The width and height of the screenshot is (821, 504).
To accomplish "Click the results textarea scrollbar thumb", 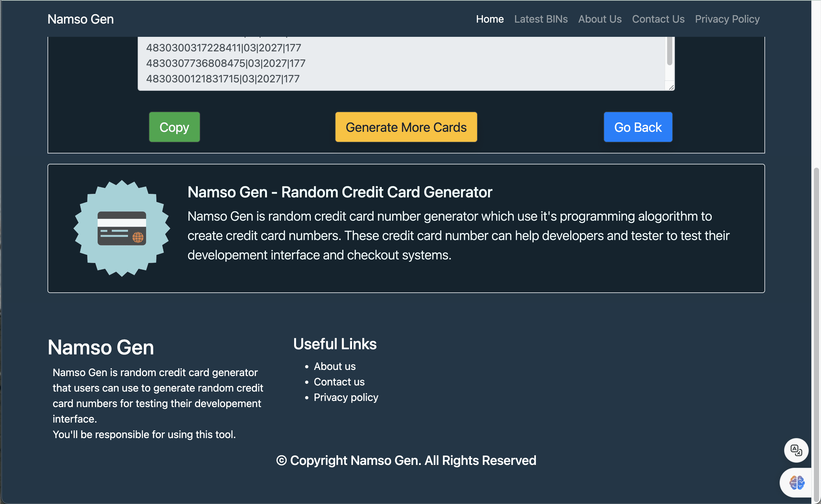I will pyautogui.click(x=669, y=52).
